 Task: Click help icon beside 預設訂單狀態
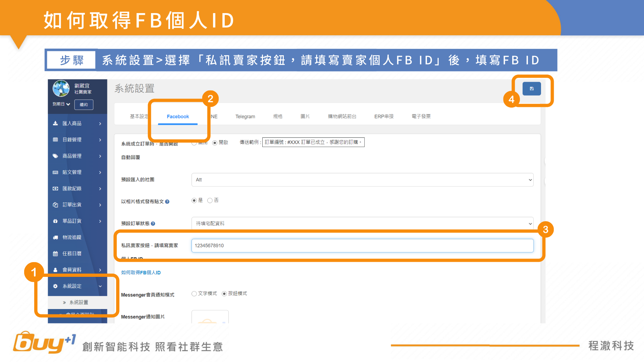[x=153, y=224]
